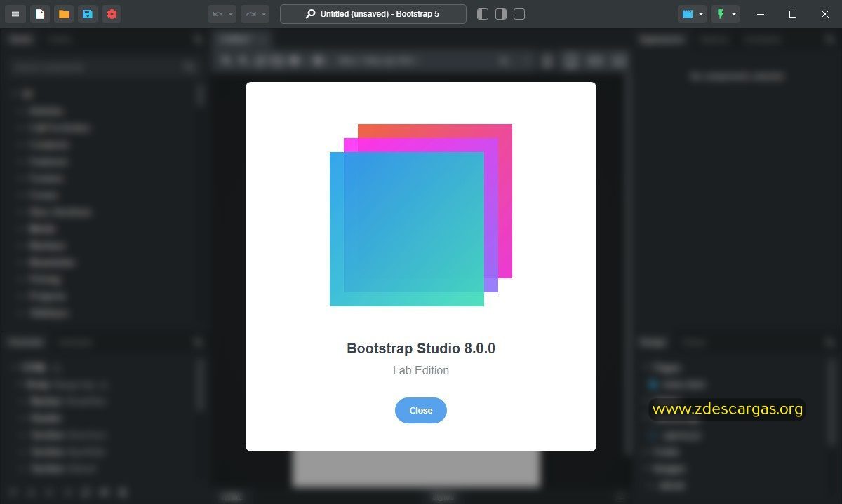Open the Publish options dropdown arrow

[733, 14]
